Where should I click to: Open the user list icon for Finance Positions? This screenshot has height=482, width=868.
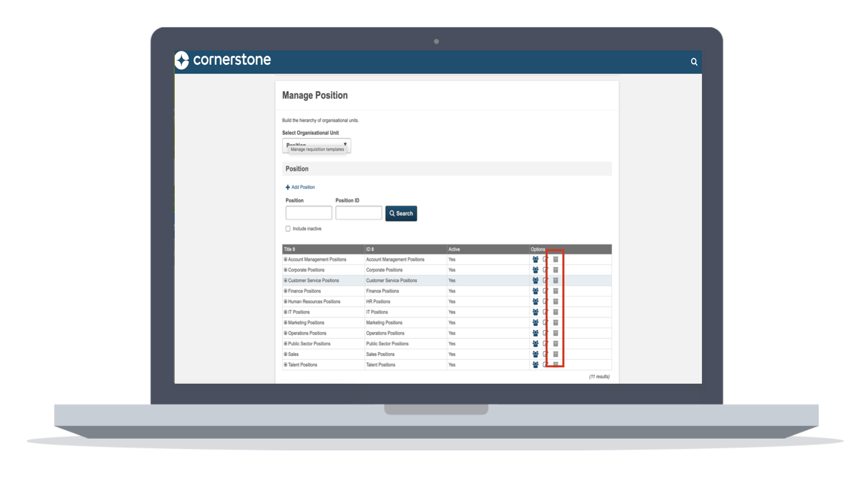click(x=535, y=291)
